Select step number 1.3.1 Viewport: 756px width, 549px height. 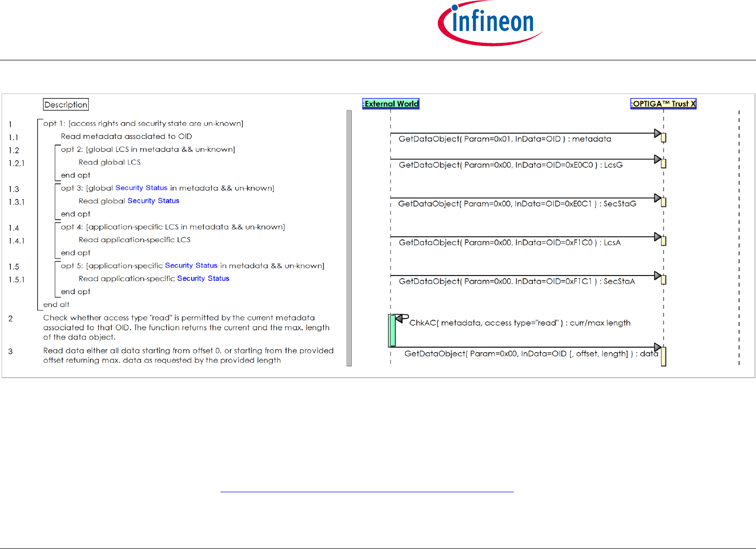pos(17,202)
